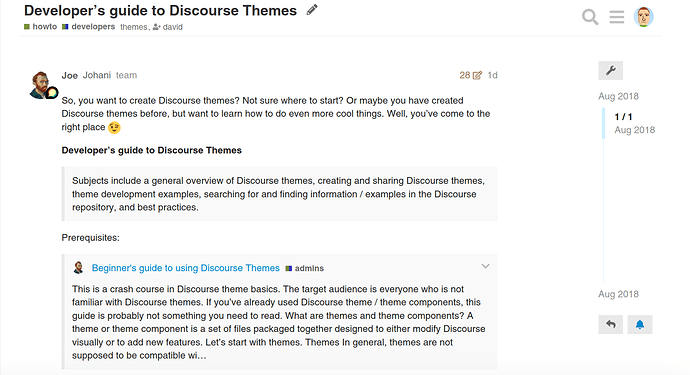Jump to top Aug 2018 timeline date

618,96
